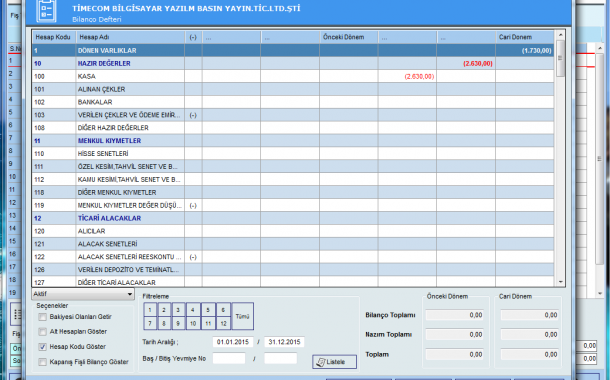
Task: Select the ALINAN ÇEKLER row
Action: tap(293, 89)
